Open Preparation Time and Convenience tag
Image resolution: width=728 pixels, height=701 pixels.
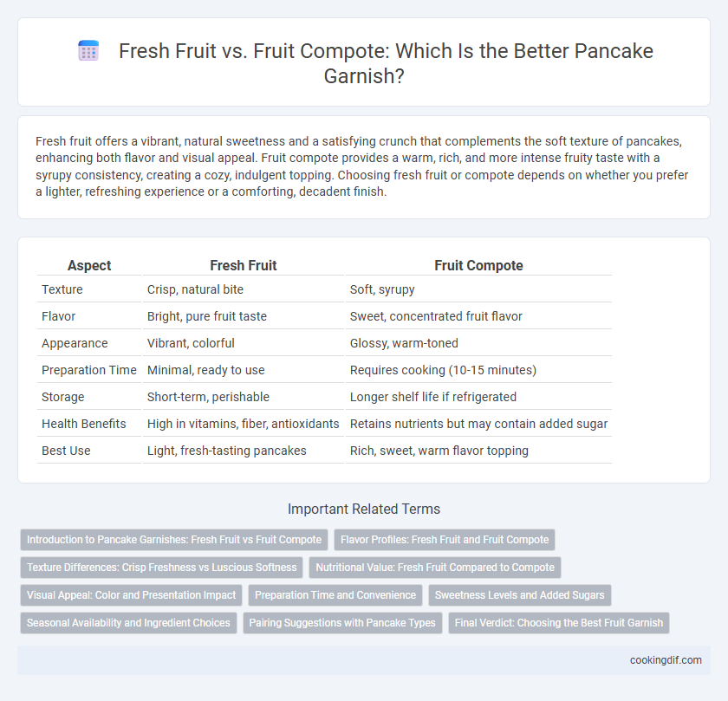335,595
